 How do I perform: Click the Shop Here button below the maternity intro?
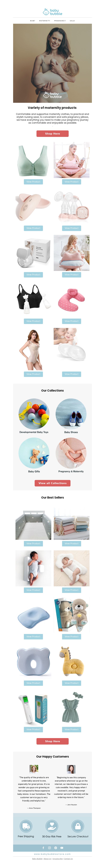click(x=52, y=133)
